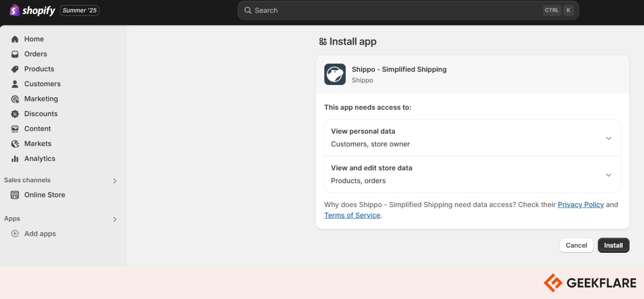
Task: Click the K shortcut key badge
Action: click(x=568, y=10)
